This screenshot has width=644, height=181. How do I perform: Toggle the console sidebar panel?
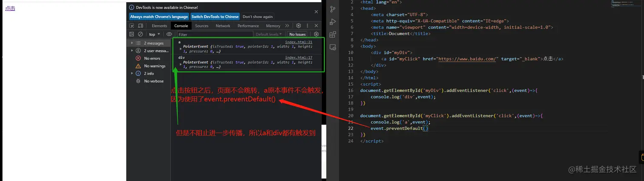click(132, 34)
